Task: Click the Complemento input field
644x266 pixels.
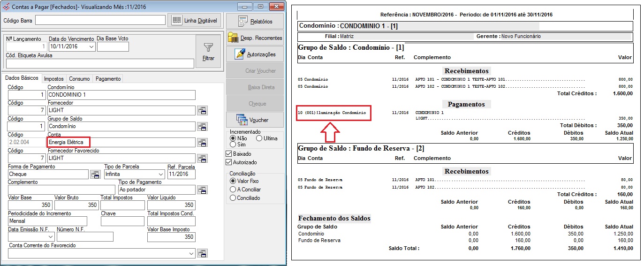Action: (x=62, y=190)
